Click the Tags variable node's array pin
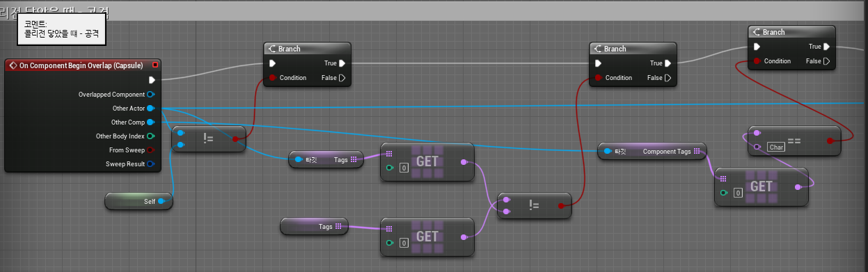This screenshot has height=272, width=868. point(338,226)
